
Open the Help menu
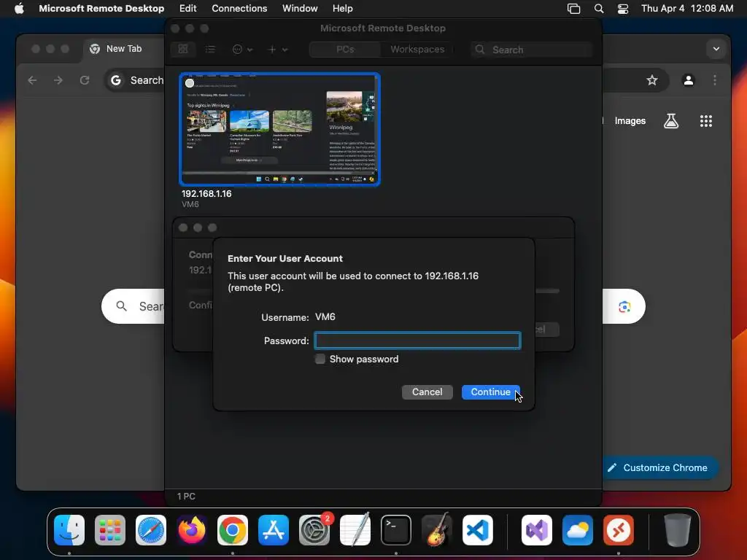(x=343, y=9)
